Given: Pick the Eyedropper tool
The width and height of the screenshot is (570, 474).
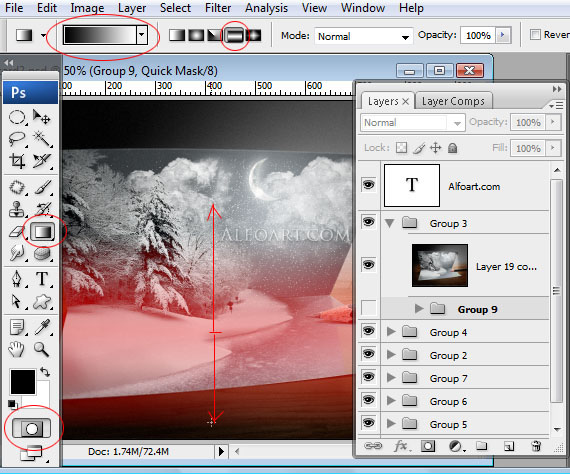Looking at the screenshot, I should 42,327.
